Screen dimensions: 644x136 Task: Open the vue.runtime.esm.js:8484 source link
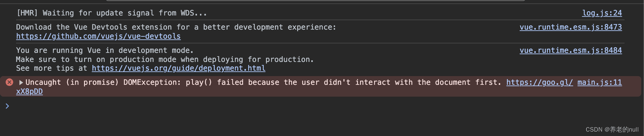[571, 50]
